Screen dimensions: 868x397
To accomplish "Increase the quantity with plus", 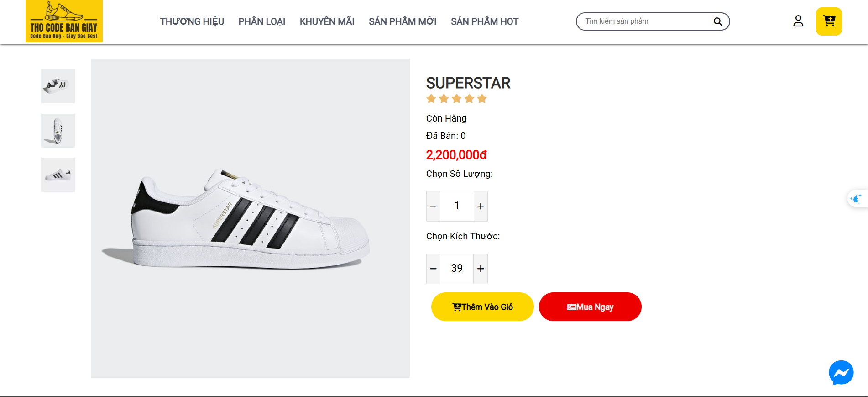I will click(x=481, y=206).
